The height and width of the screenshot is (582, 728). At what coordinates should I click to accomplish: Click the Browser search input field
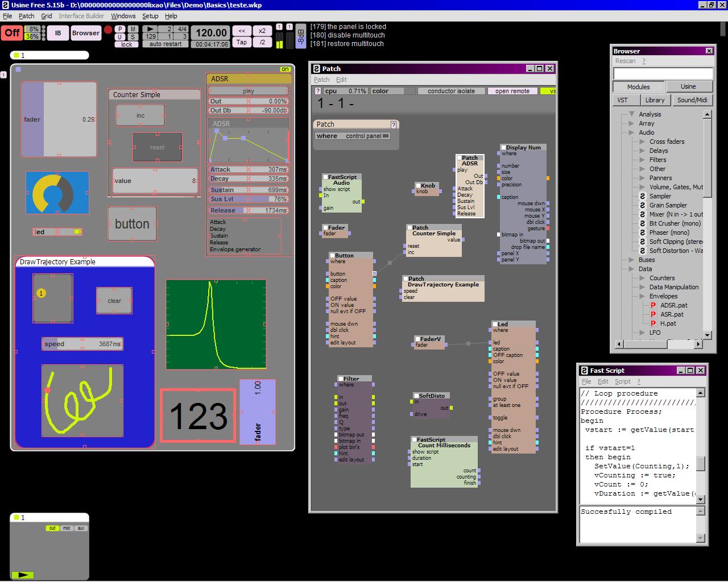[663, 73]
